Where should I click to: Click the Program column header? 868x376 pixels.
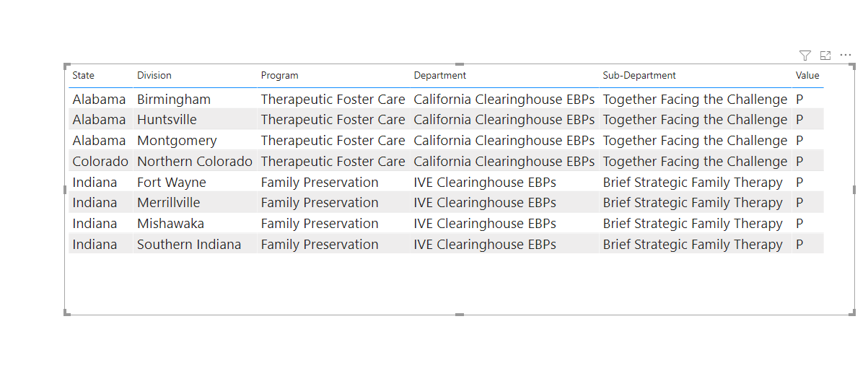tap(279, 75)
